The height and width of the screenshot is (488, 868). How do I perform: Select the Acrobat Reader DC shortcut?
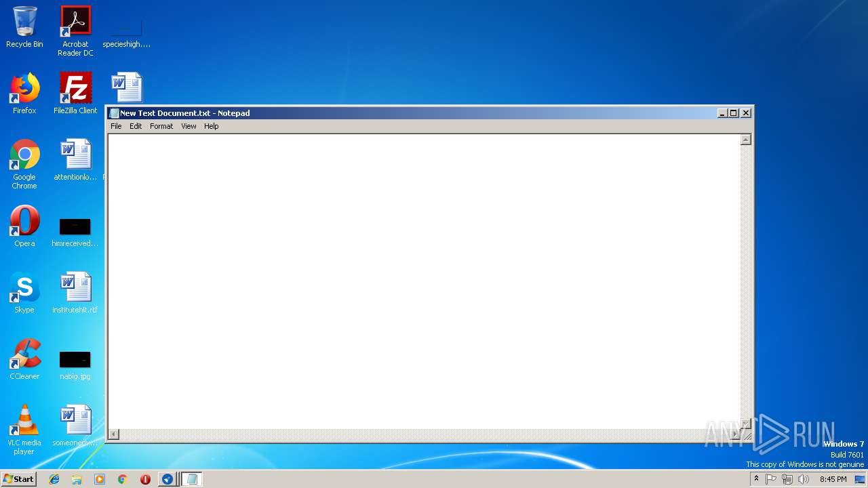[75, 31]
